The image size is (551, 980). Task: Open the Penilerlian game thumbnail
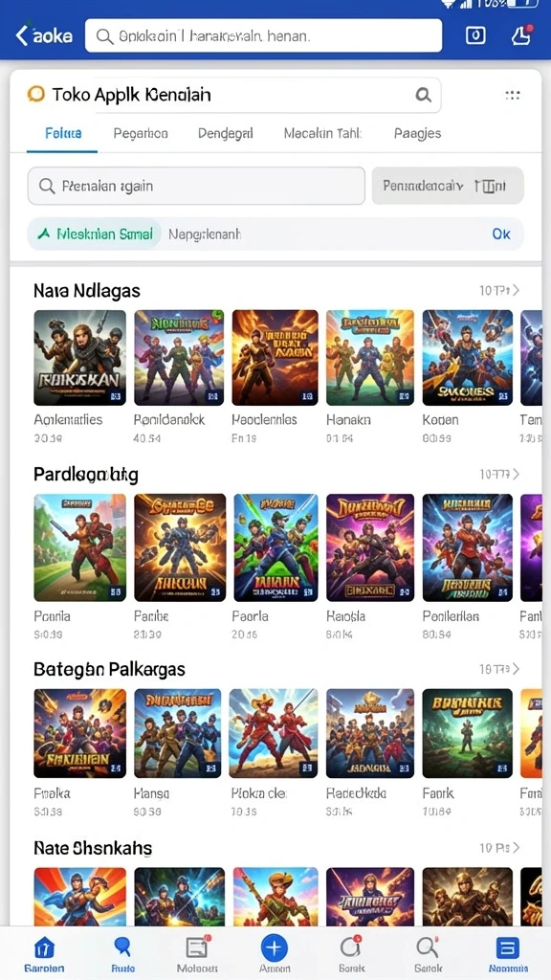[467, 547]
